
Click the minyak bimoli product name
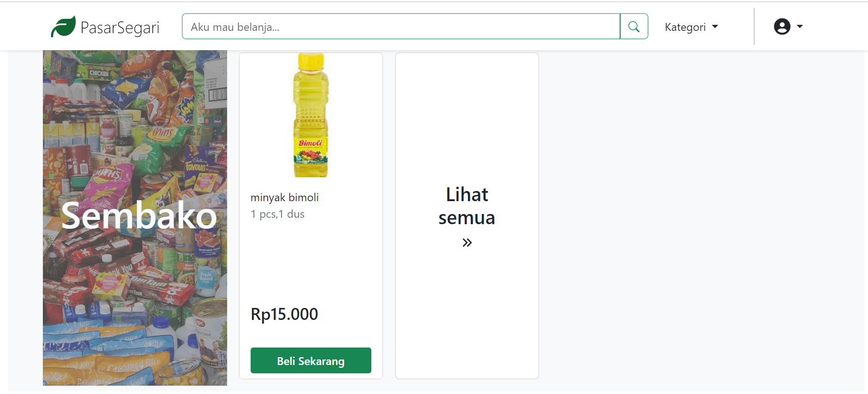pos(284,197)
